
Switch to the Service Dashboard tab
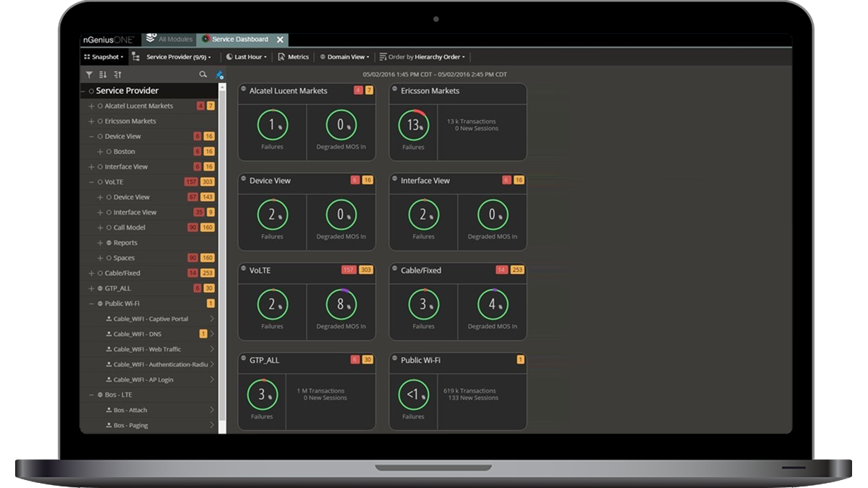coord(239,39)
